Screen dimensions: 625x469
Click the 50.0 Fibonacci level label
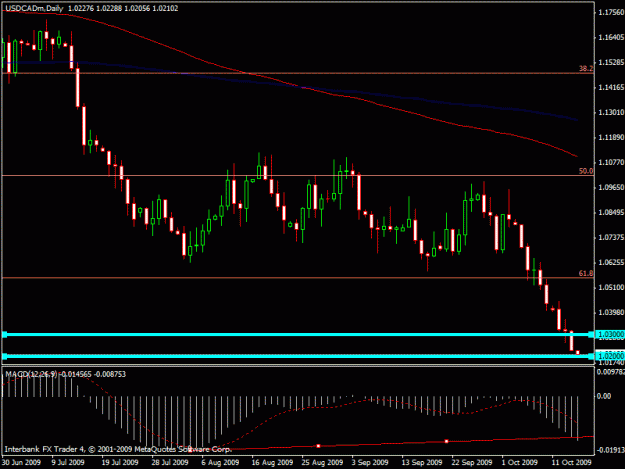click(586, 171)
